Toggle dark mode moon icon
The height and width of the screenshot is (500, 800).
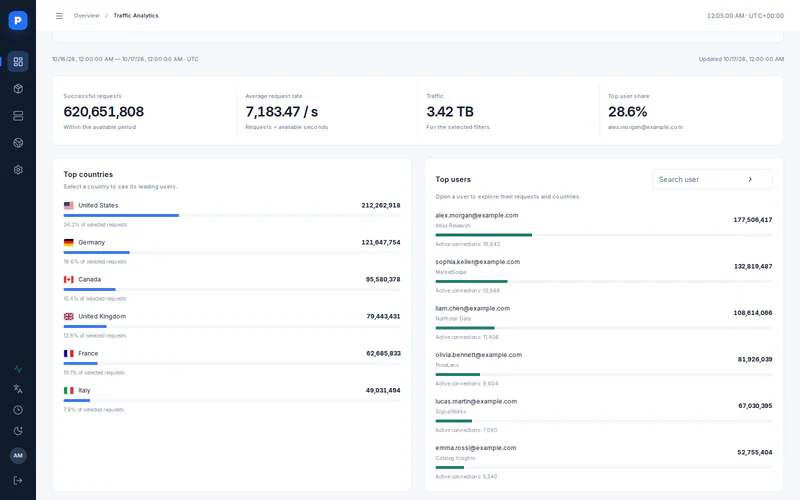point(18,431)
